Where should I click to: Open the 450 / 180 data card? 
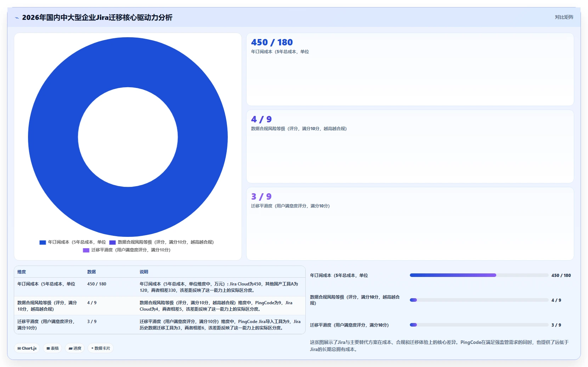pos(410,69)
